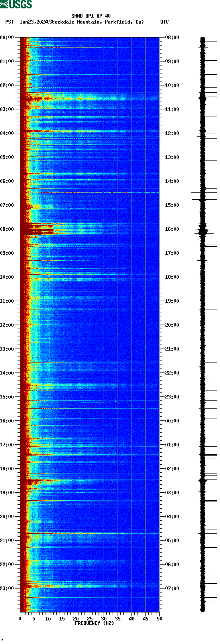Click the PST '22:00' time label

(7, 565)
